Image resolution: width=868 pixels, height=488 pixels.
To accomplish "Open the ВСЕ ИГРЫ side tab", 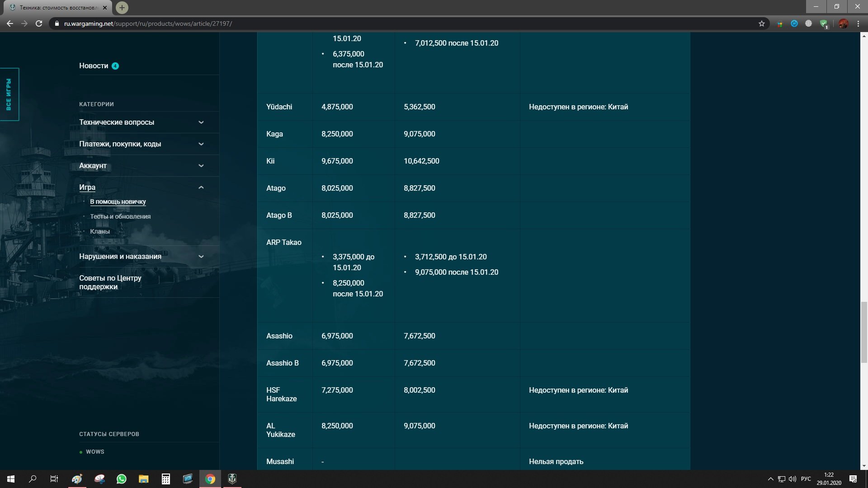I will pos(9,94).
